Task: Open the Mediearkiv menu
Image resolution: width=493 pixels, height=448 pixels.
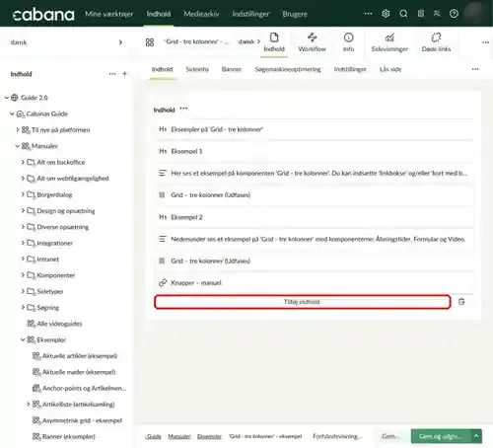Action: point(201,14)
